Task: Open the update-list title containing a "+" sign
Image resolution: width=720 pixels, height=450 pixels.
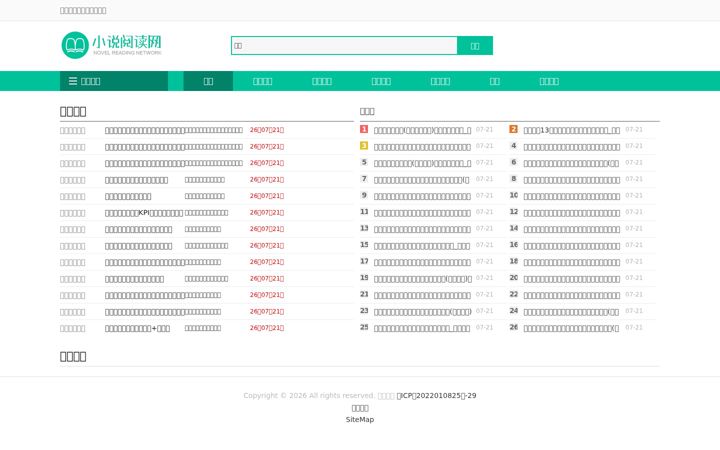Action: click(x=137, y=328)
